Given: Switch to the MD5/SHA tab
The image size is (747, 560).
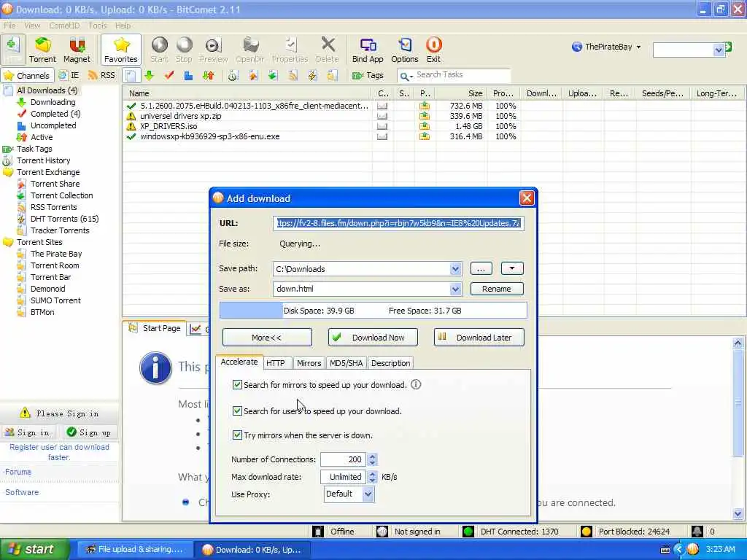Looking at the screenshot, I should [x=347, y=363].
